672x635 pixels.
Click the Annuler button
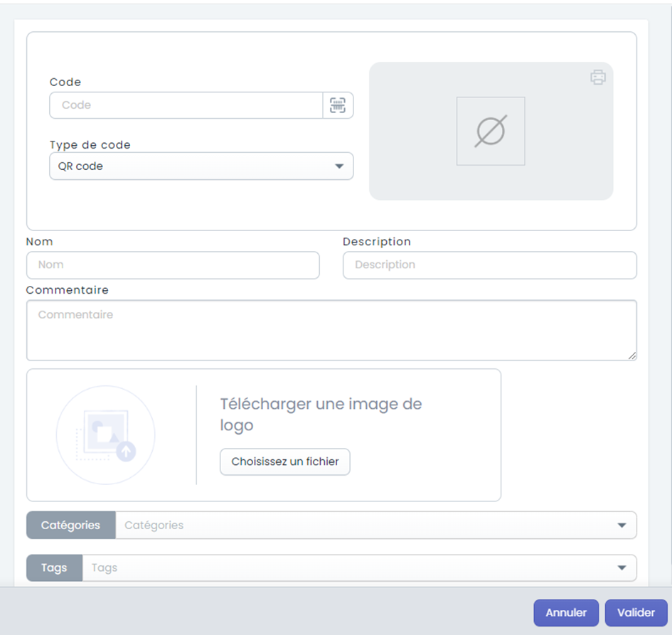click(x=566, y=613)
